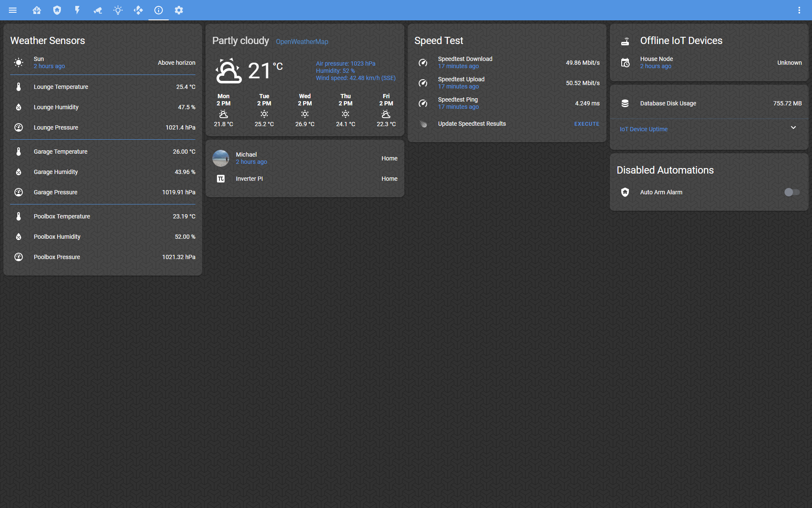Click the Lounge Temperature thermometer icon

(x=19, y=87)
